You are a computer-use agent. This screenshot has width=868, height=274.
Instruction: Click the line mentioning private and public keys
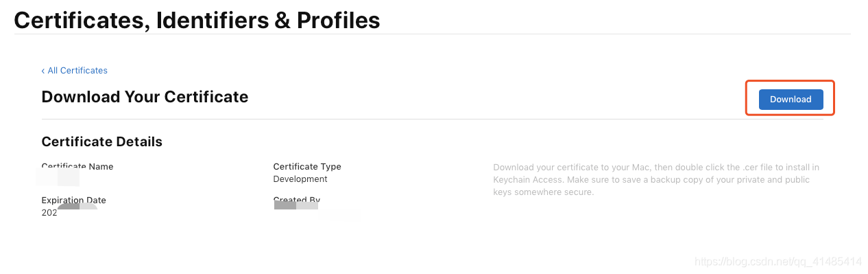point(651,180)
